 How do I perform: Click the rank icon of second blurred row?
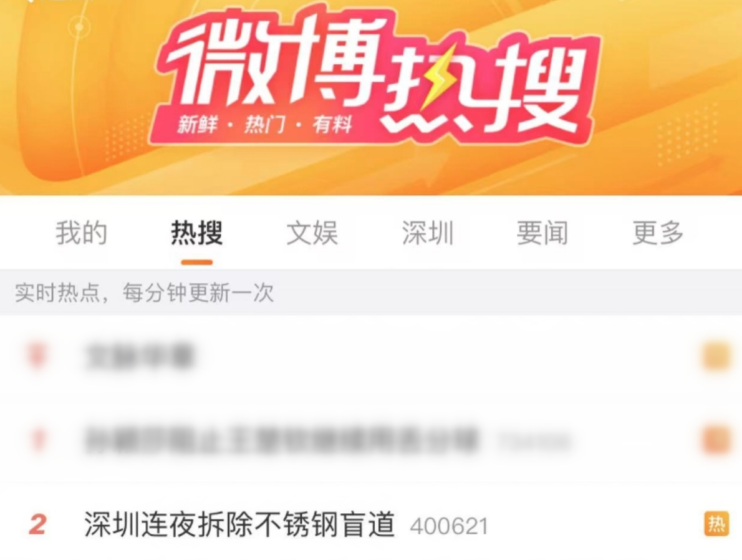coord(38,440)
